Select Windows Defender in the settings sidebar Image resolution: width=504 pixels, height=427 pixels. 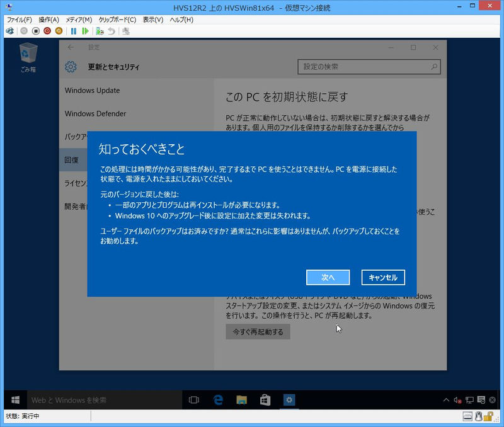96,114
